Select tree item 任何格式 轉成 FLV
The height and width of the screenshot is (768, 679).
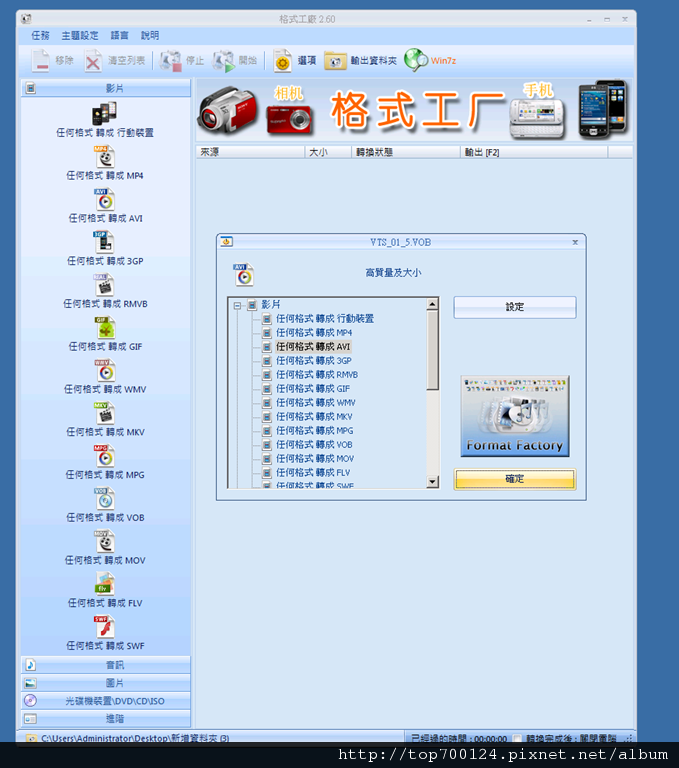(313, 473)
